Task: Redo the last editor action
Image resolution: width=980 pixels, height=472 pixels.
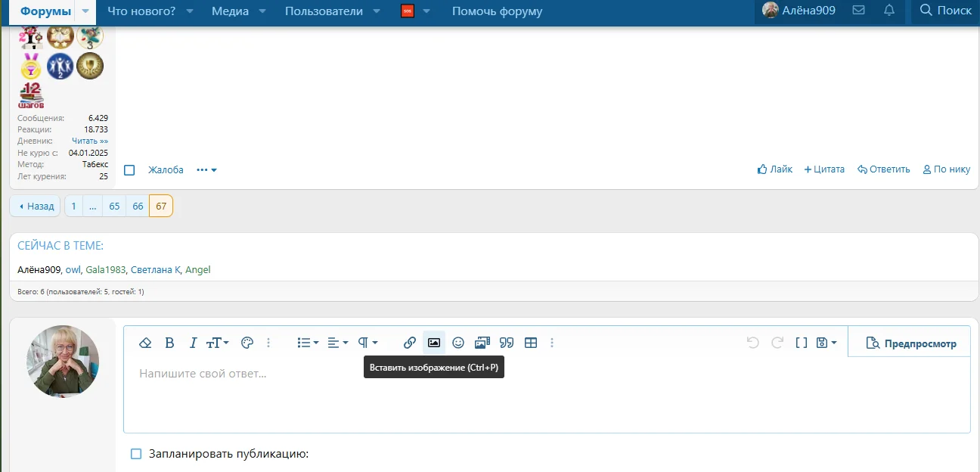Action: click(777, 343)
